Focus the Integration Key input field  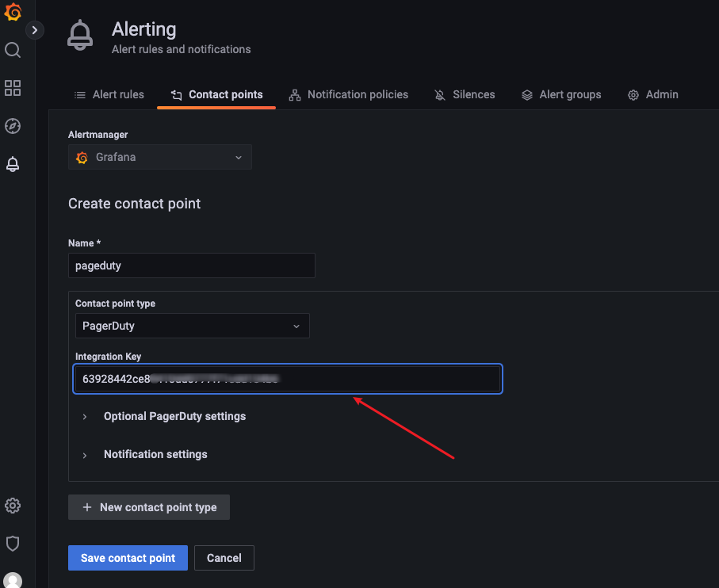click(x=288, y=379)
